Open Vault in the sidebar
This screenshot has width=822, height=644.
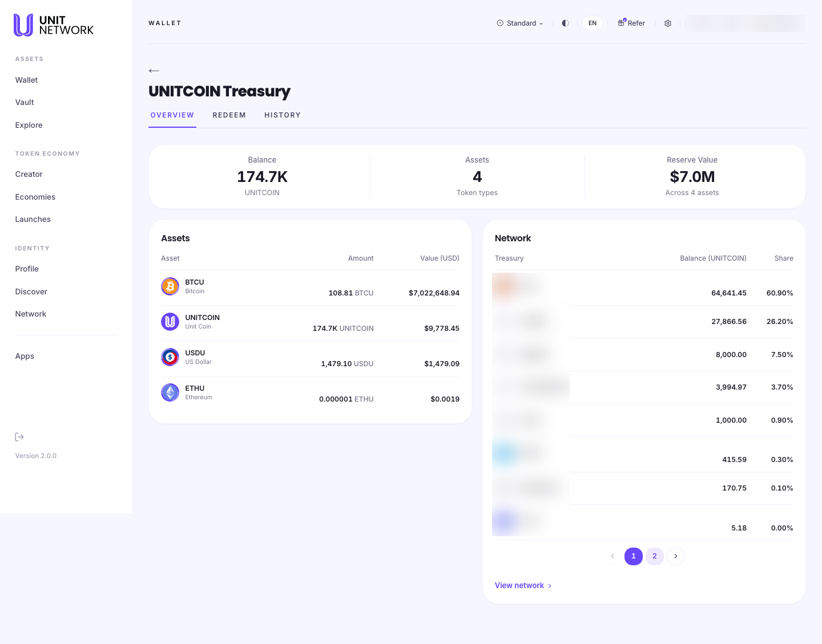coord(25,103)
